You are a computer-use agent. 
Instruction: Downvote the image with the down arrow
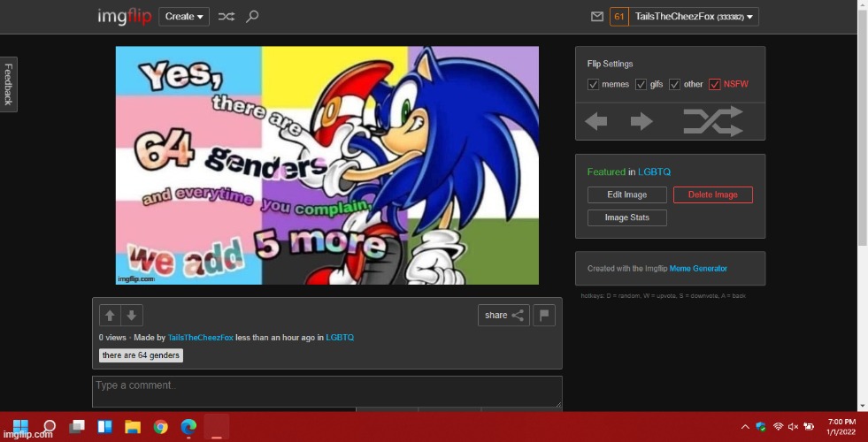point(132,316)
